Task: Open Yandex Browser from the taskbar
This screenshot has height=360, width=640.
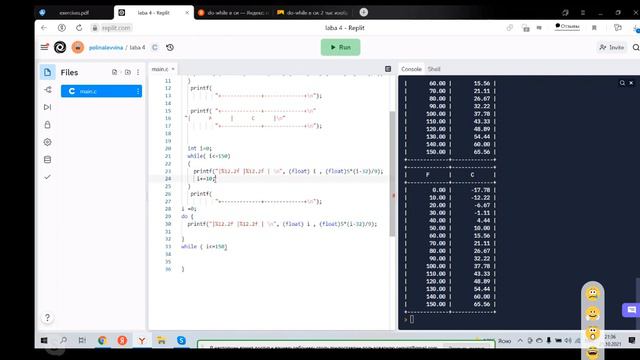Action: click(x=142, y=340)
